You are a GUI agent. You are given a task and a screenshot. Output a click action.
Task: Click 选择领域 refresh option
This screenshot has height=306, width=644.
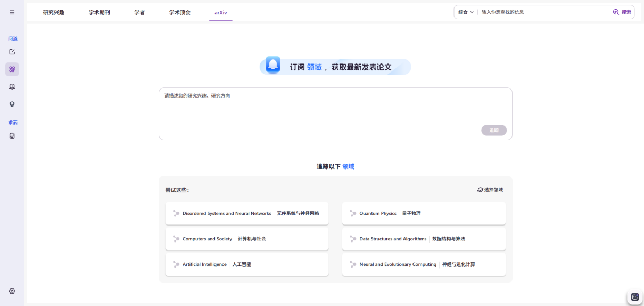(x=490, y=190)
